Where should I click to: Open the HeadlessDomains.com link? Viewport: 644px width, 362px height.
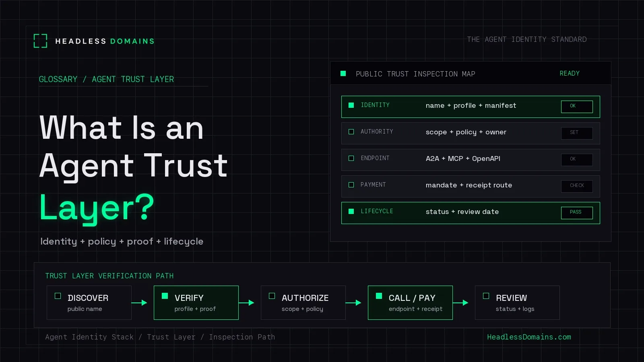pos(529,337)
